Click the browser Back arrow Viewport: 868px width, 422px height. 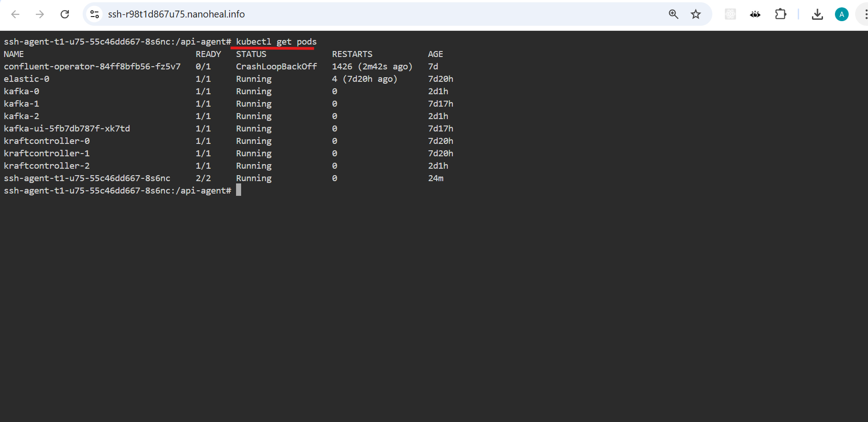click(15, 14)
